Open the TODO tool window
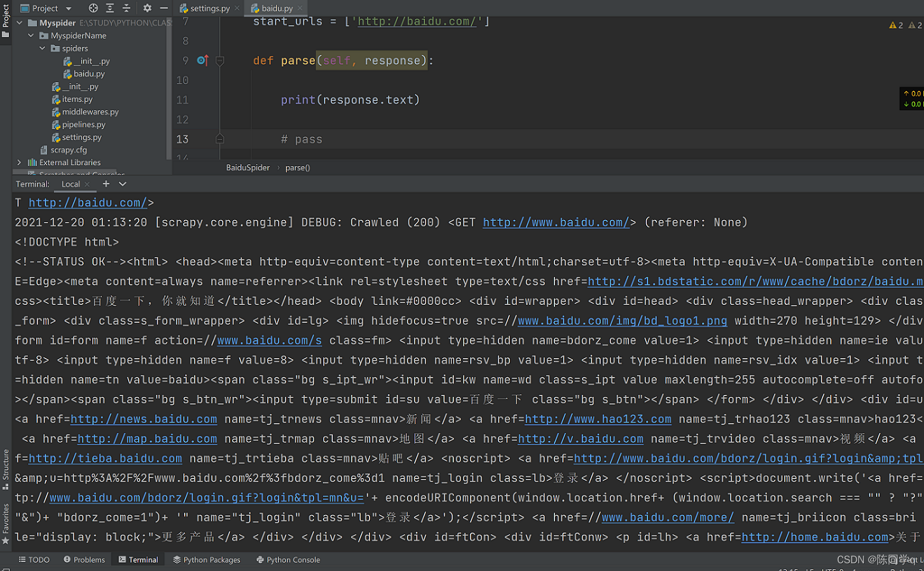Image resolution: width=924 pixels, height=571 pixels. point(34,559)
